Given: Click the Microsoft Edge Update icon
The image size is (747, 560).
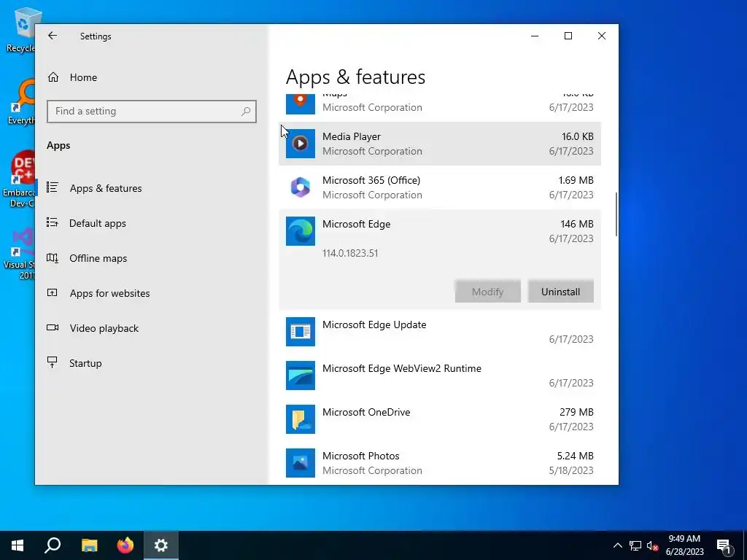Looking at the screenshot, I should pyautogui.click(x=300, y=332).
